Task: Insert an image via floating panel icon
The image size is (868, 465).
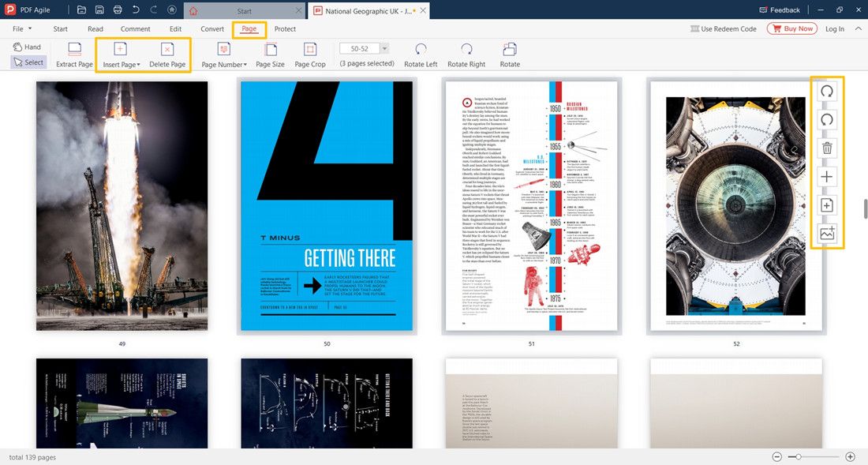Action: (x=826, y=233)
